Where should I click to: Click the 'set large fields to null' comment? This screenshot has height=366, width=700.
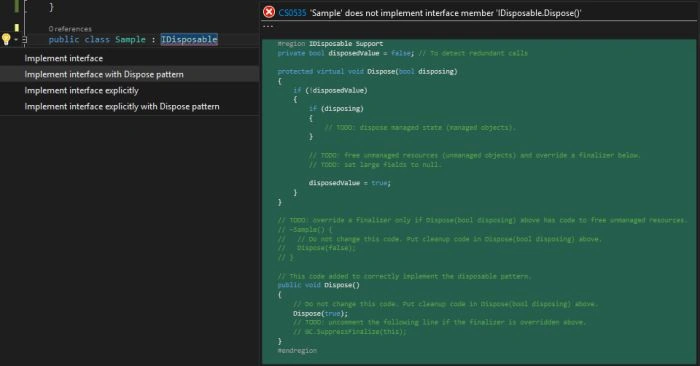[375, 164]
